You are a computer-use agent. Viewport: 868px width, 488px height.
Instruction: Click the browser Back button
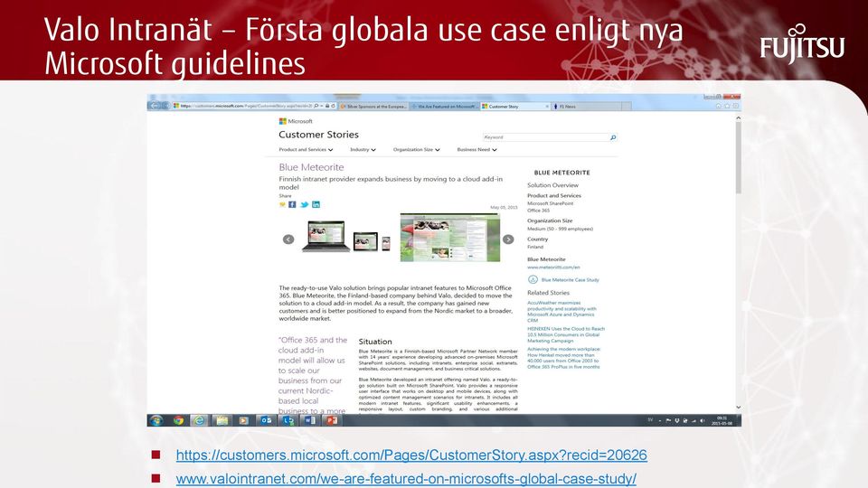pos(155,106)
